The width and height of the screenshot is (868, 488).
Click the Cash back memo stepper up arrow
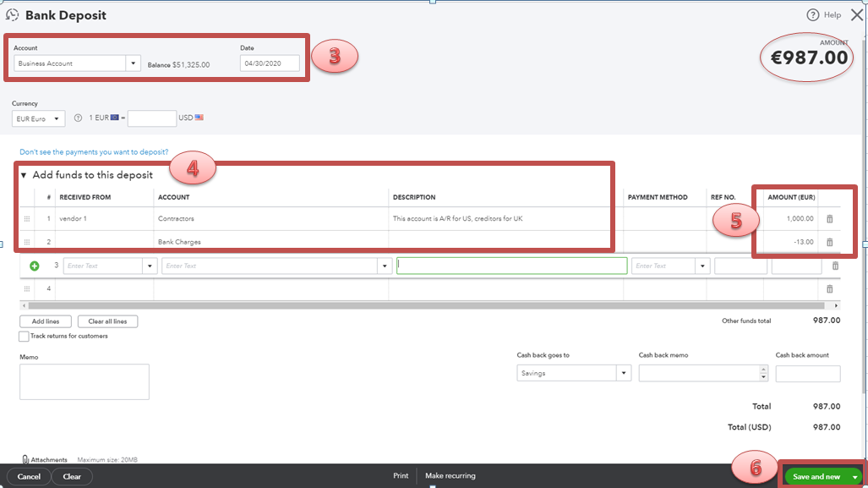pyautogui.click(x=762, y=369)
